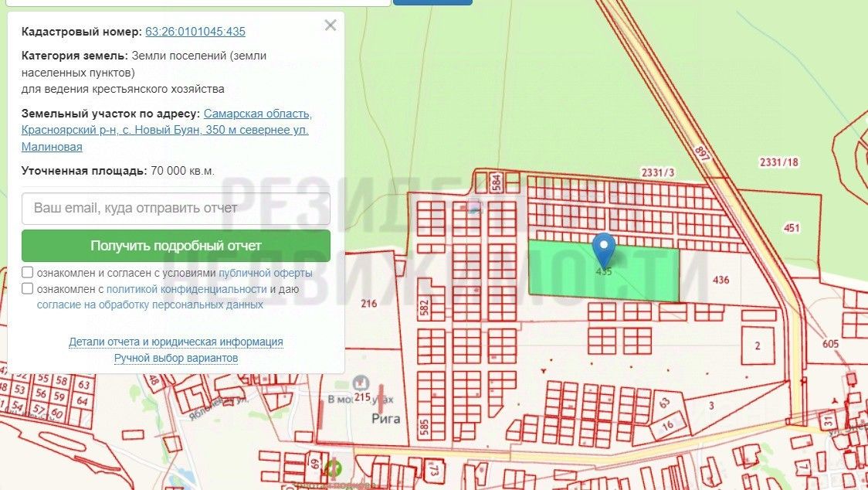
Task: Select parcel labeled 582 on map
Action: (425, 308)
